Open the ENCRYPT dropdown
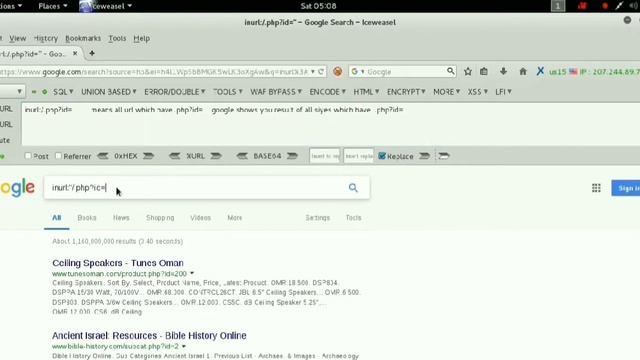This screenshot has height=360, width=640. click(406, 92)
